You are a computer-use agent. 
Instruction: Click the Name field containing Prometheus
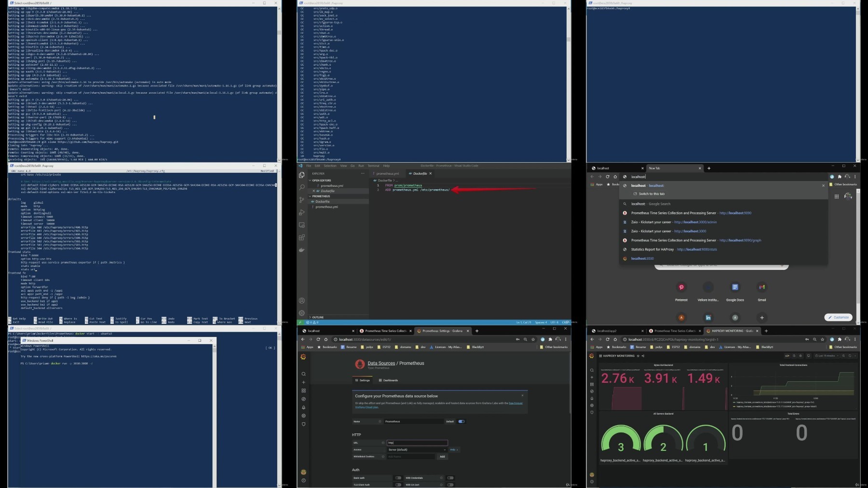[x=414, y=421]
